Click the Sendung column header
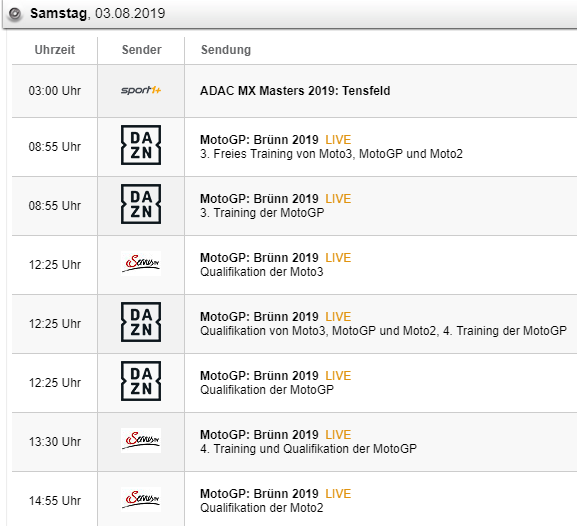577x526 pixels. [226, 50]
